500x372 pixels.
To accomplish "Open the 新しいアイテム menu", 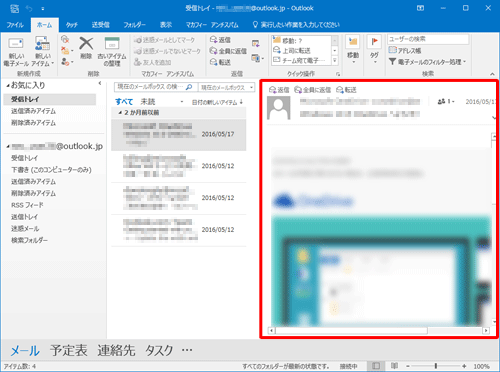I will point(43,52).
